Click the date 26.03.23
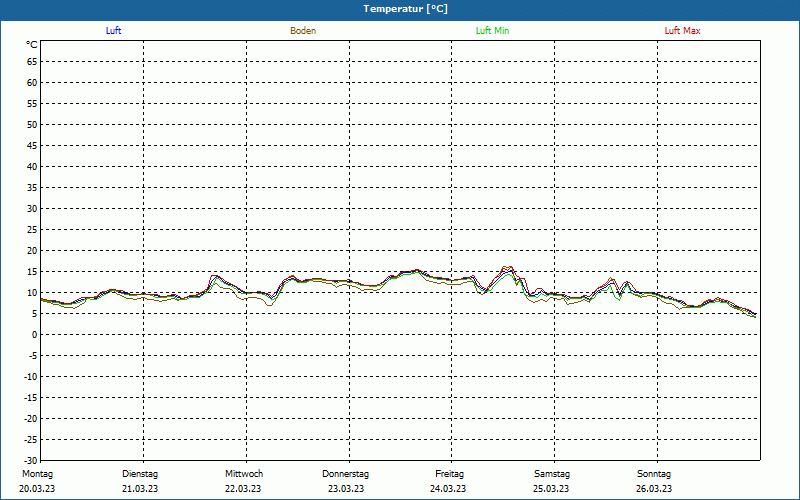The height and width of the screenshot is (500, 800). 654,489
